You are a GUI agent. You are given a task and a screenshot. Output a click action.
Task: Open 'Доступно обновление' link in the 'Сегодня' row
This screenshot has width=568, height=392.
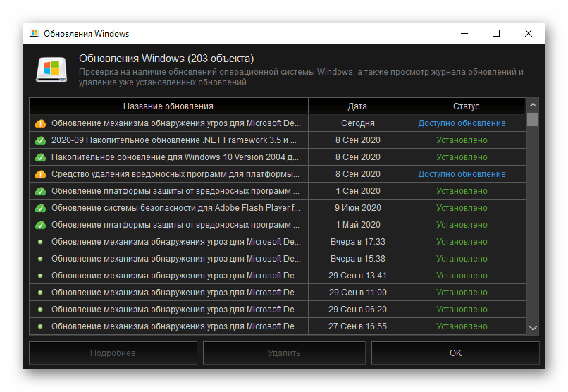tap(462, 123)
